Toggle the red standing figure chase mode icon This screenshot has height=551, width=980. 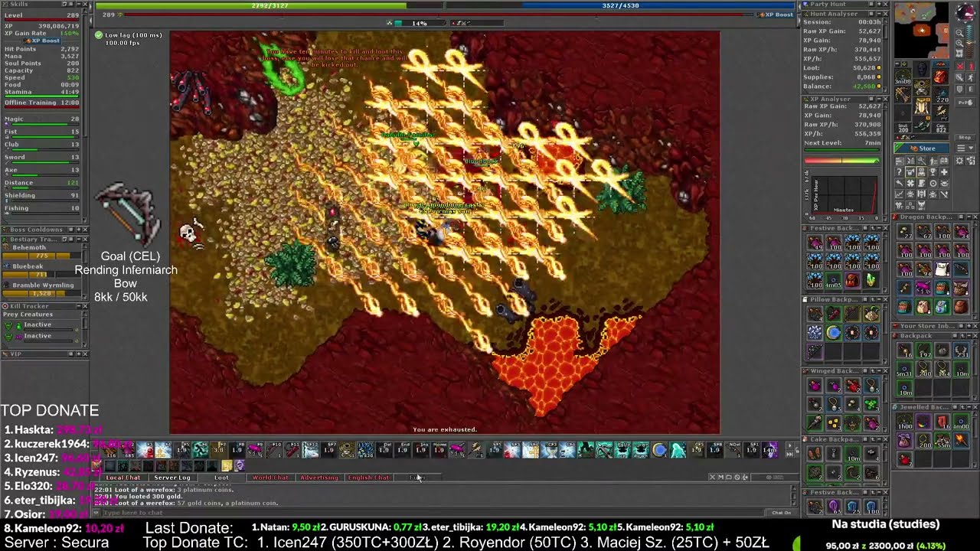pyautogui.click(x=971, y=66)
